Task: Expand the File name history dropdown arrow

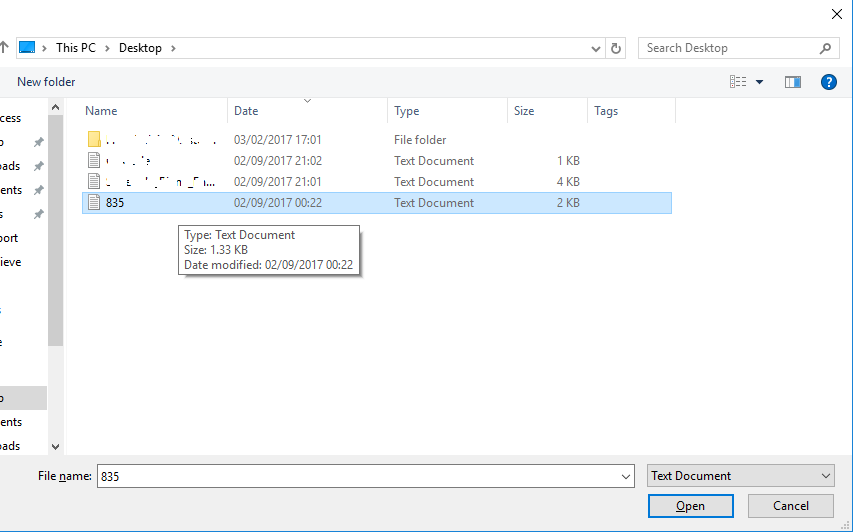Action: (626, 477)
